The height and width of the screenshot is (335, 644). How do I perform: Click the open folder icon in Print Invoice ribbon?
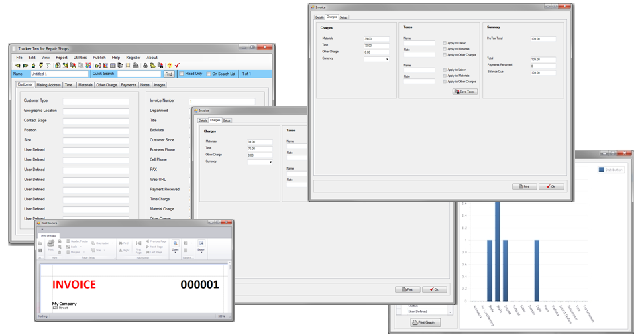coord(40,243)
